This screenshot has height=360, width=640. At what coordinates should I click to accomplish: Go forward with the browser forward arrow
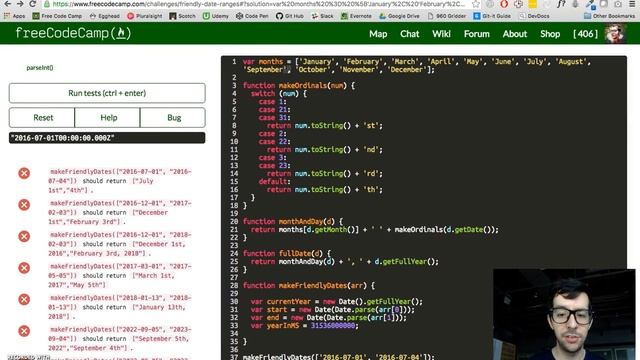(20, 4)
